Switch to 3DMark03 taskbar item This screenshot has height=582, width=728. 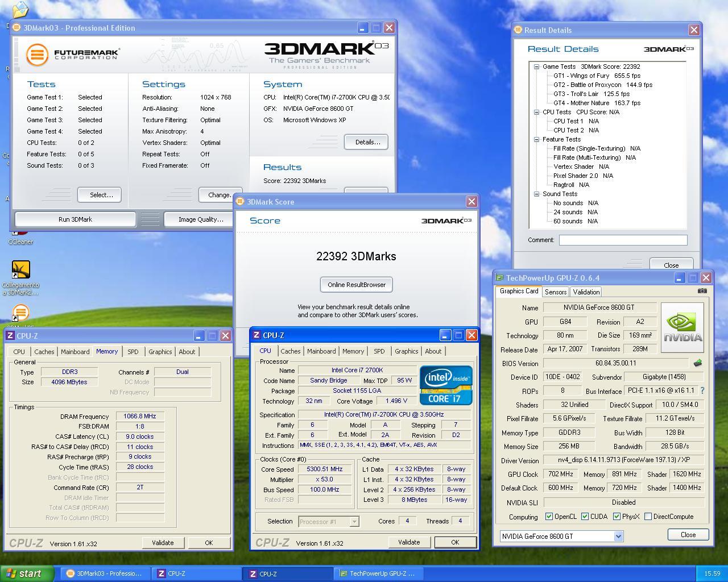point(105,573)
